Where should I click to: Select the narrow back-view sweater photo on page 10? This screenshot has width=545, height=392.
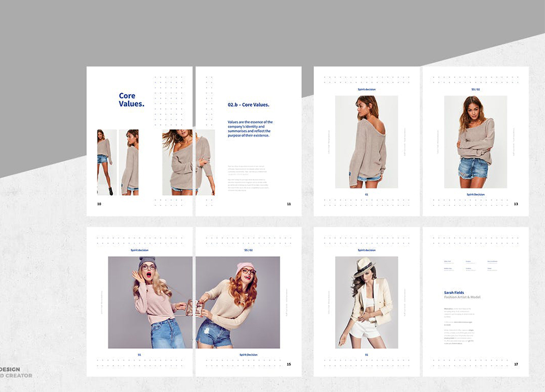pyautogui.click(x=129, y=162)
